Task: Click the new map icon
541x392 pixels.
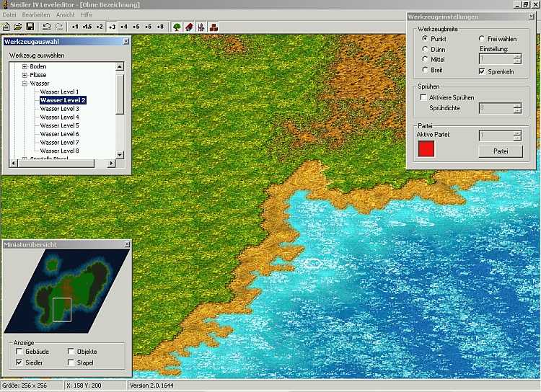Action: pyautogui.click(x=6, y=27)
